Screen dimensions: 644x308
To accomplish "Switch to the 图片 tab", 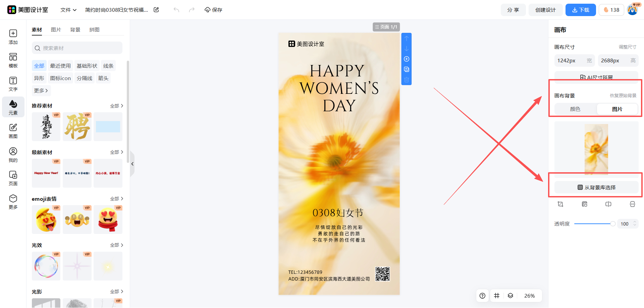I will pos(56,30).
